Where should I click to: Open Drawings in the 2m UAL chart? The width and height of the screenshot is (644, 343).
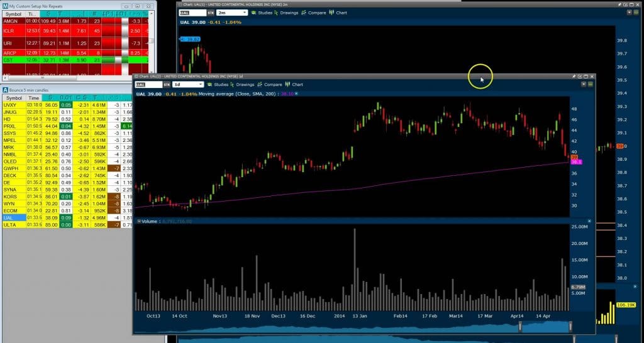point(286,13)
